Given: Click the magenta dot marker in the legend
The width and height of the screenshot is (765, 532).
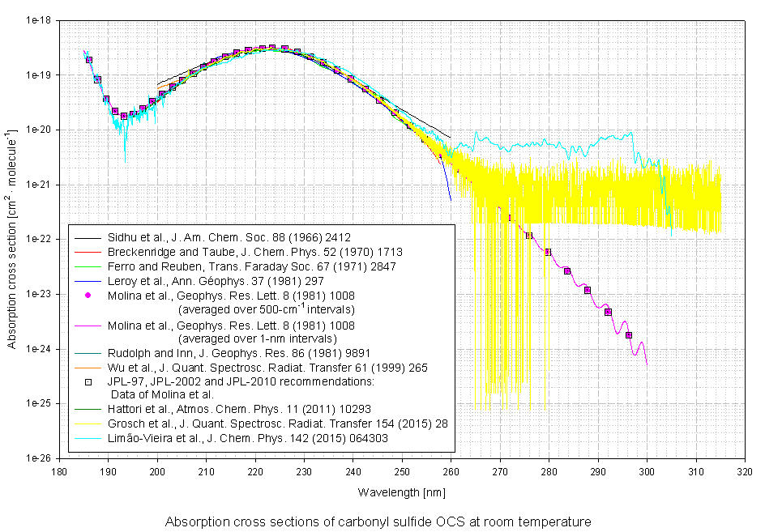Looking at the screenshot, I should 89,296.
